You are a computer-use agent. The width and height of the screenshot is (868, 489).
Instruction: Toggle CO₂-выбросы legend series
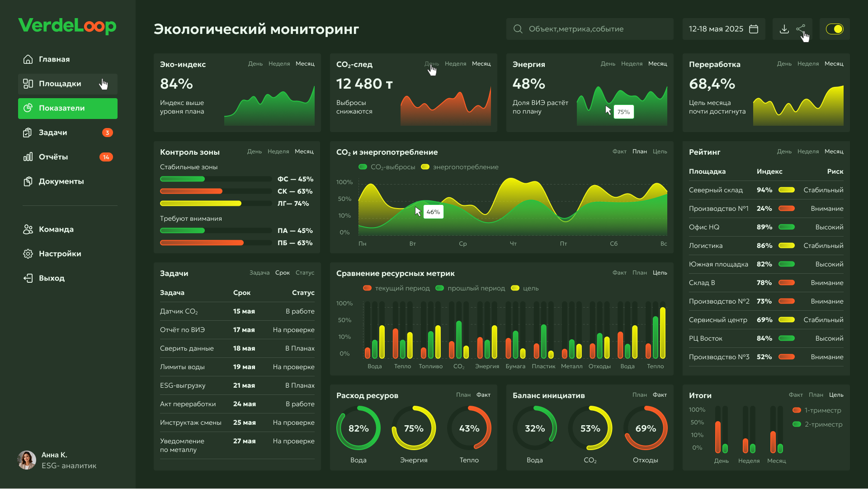tap(387, 167)
